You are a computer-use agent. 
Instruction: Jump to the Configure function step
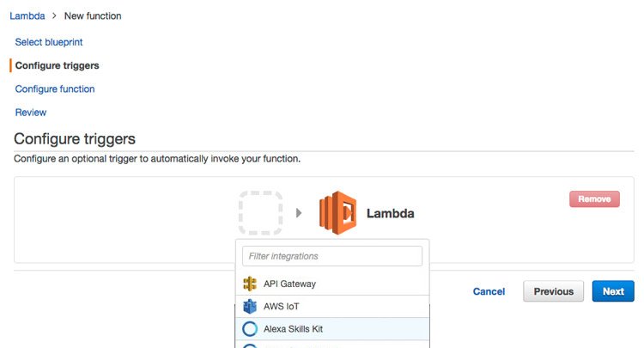point(55,89)
